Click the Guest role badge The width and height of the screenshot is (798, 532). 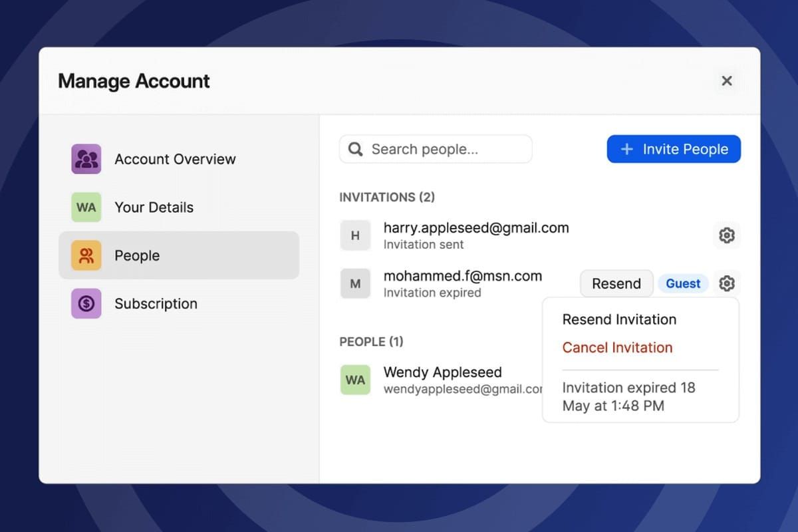tap(683, 283)
